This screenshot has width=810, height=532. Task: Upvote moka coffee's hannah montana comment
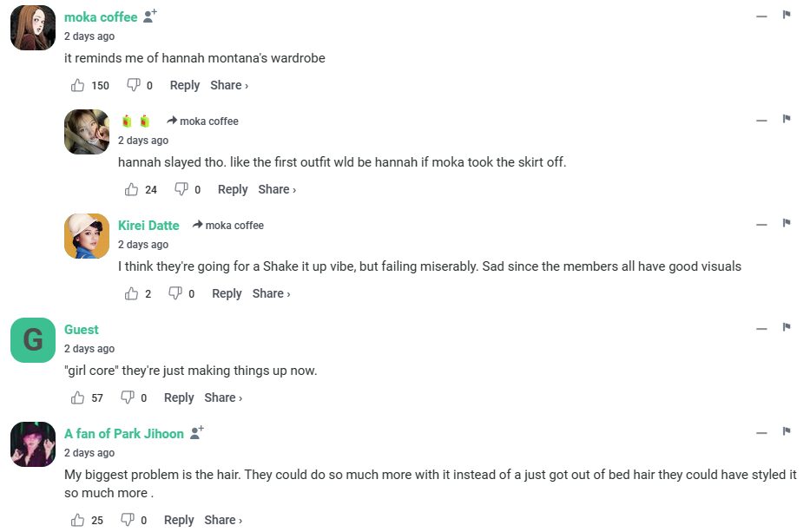pos(78,85)
